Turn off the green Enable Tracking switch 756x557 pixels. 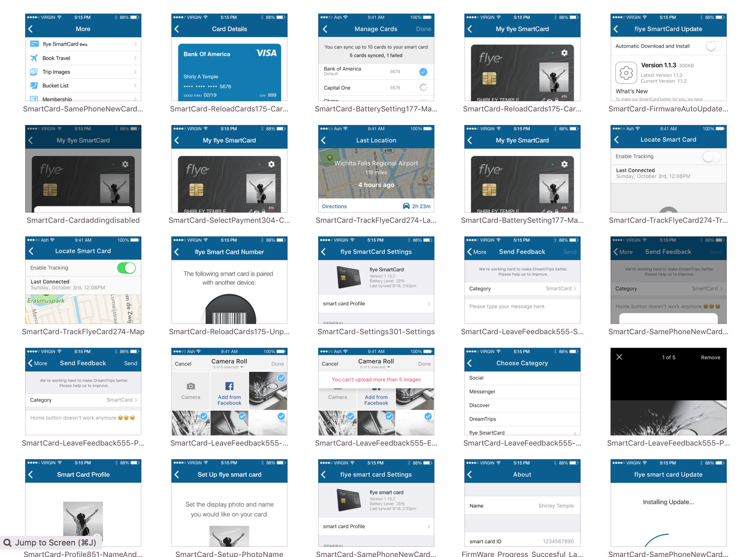pyautogui.click(x=126, y=268)
